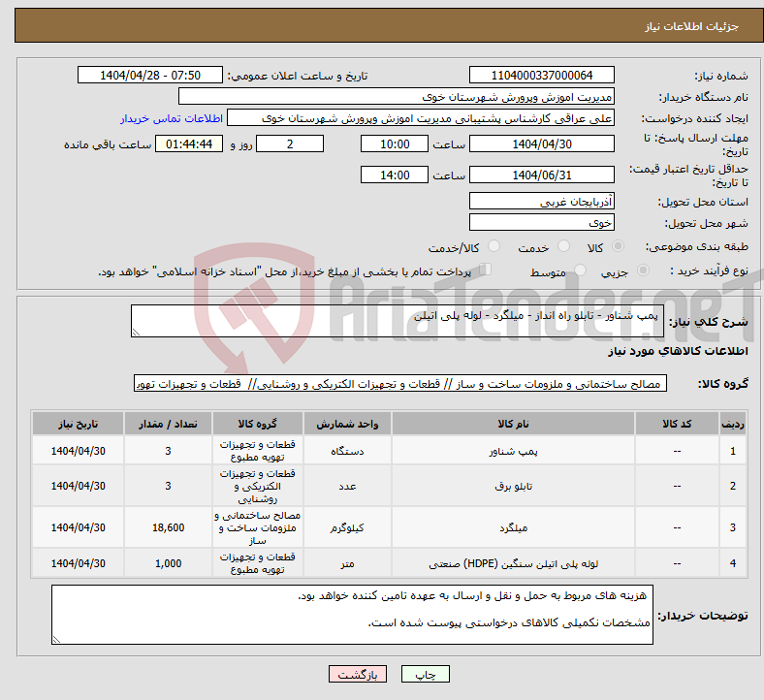Click the request creator field

tap(421, 118)
